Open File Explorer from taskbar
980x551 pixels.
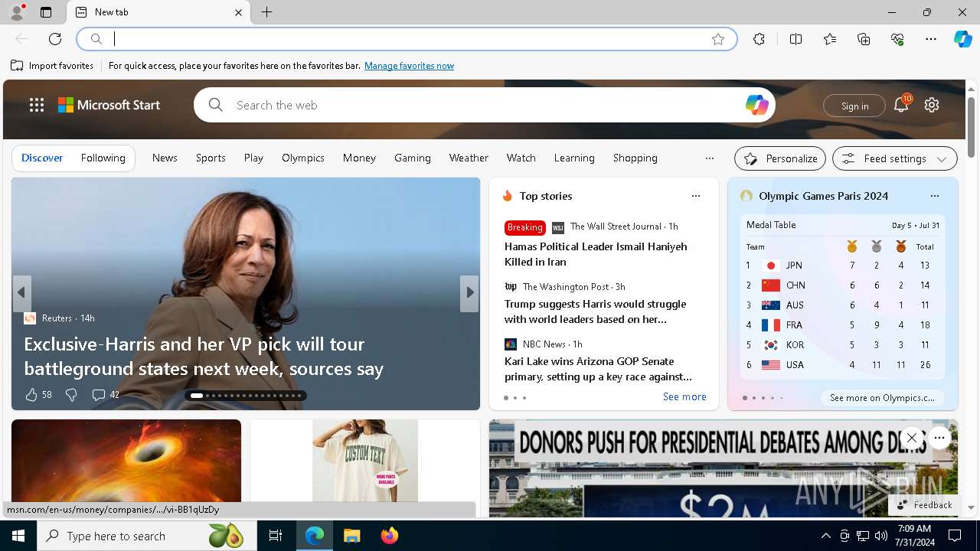(x=351, y=536)
